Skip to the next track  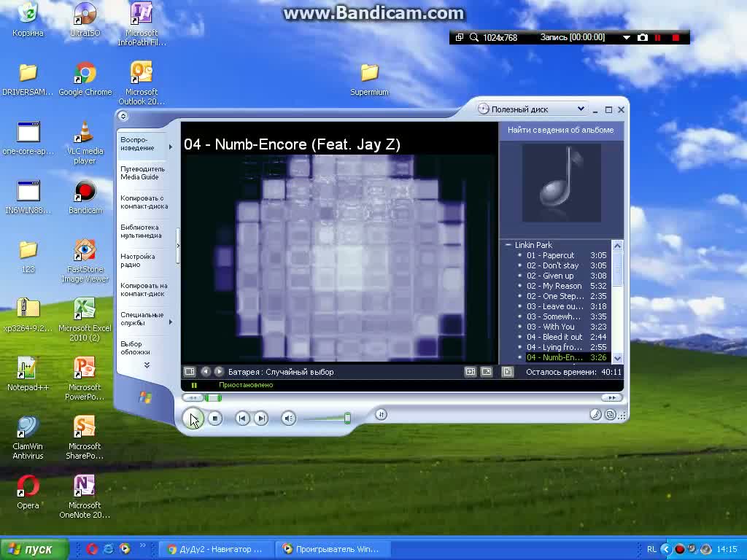coord(260,419)
